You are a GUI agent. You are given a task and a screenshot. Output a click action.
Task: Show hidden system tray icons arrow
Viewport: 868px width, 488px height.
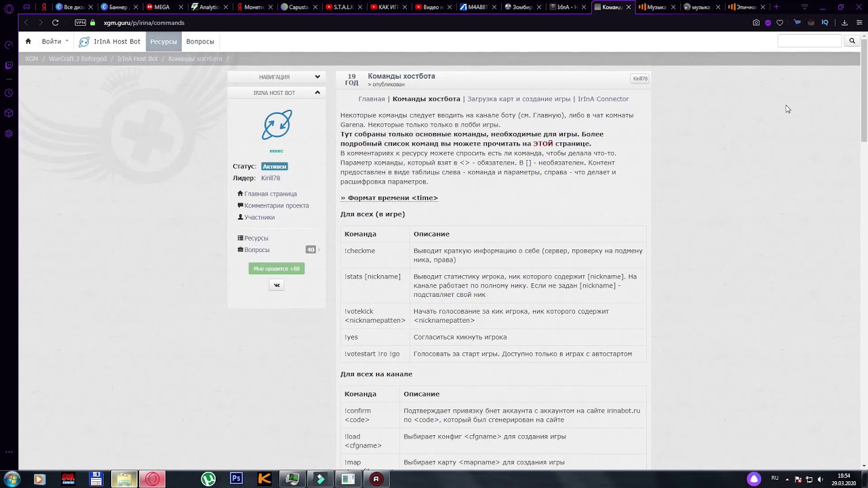(786, 479)
